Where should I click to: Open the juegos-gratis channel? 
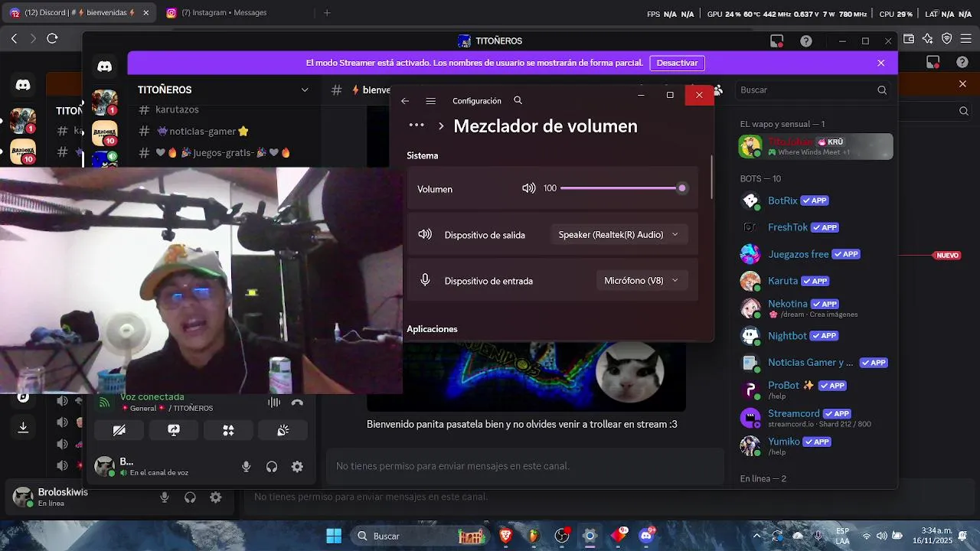pos(214,152)
